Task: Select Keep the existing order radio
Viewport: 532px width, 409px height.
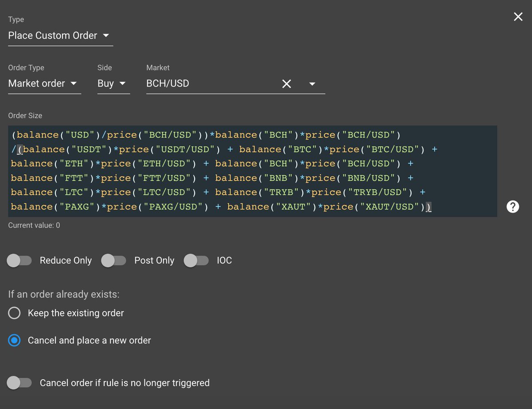Action: pos(14,313)
